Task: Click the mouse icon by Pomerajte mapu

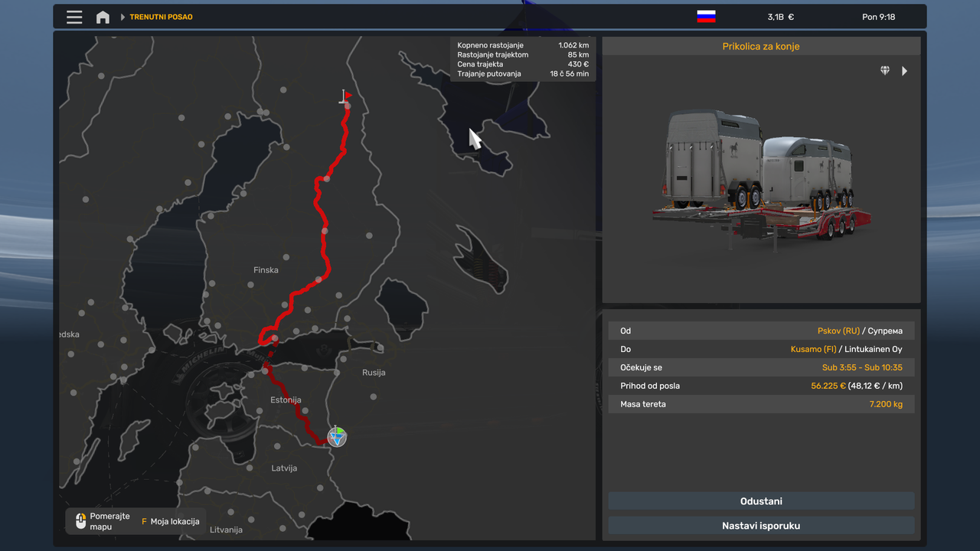Action: coord(81,521)
